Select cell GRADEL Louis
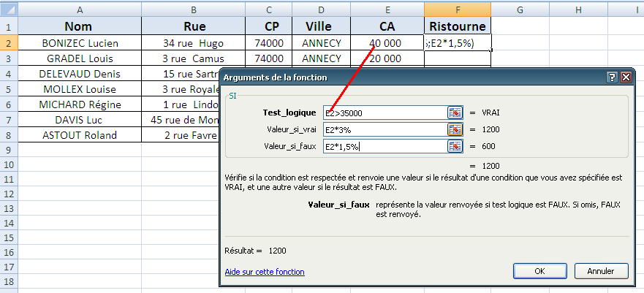The image size is (644, 293). pyautogui.click(x=80, y=58)
